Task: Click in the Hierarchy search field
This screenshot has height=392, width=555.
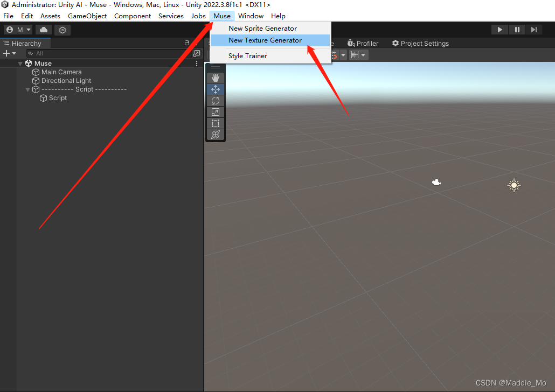Action: (108, 53)
